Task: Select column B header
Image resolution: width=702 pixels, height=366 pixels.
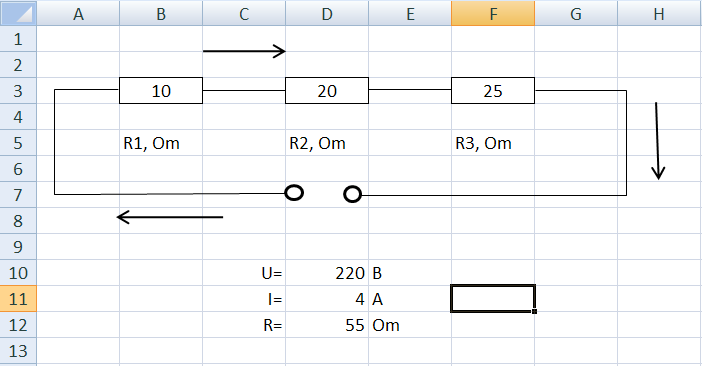Action: (161, 13)
